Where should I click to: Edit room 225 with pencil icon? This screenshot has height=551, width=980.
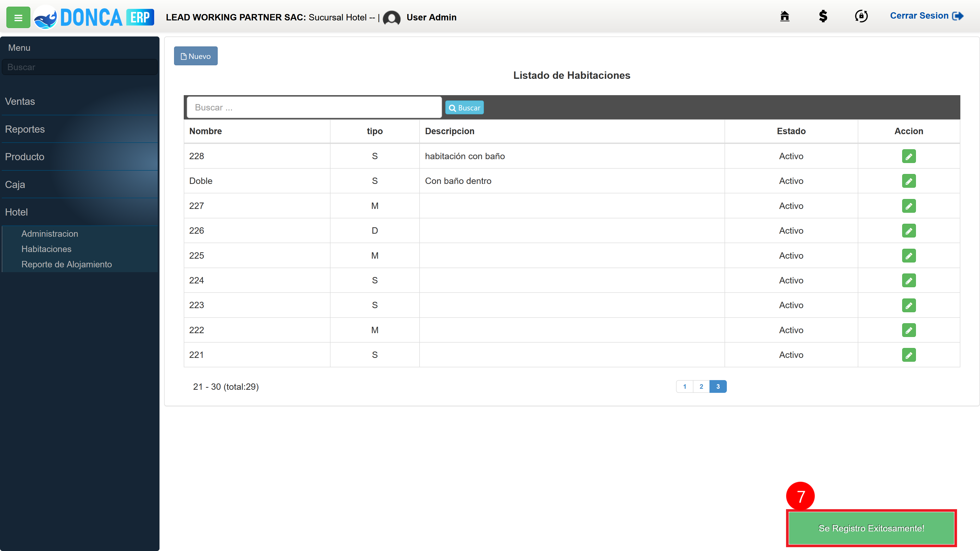point(909,256)
